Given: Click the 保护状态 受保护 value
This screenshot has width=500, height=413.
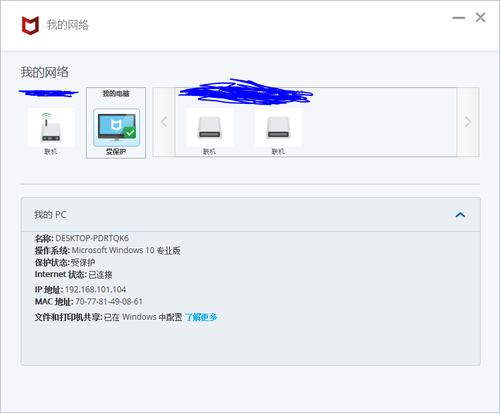Looking at the screenshot, I should click(83, 262).
